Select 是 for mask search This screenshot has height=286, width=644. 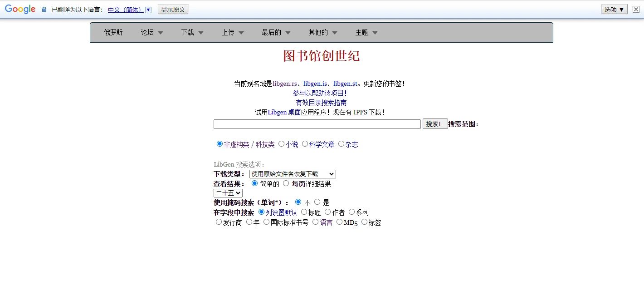click(317, 202)
